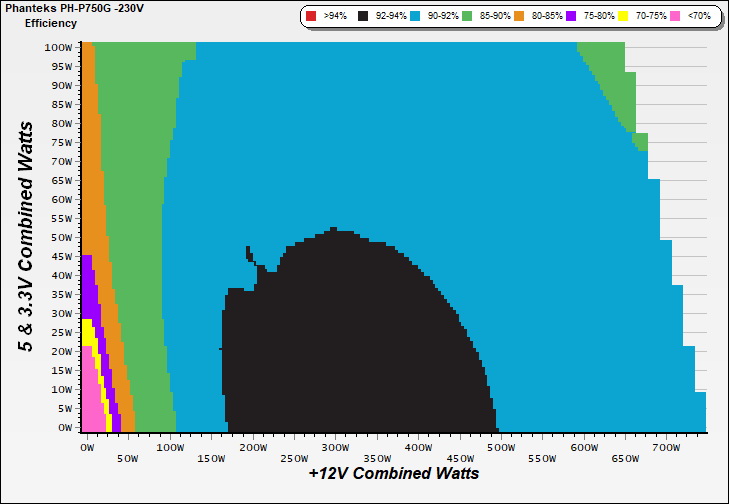Click the Phanteks PH-P750G -230V title

coord(66,8)
